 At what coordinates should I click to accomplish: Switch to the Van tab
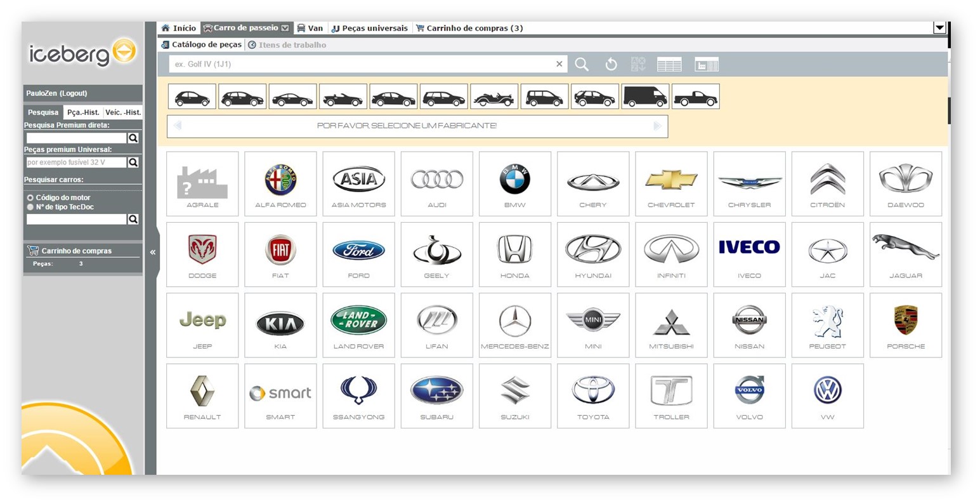click(x=310, y=28)
